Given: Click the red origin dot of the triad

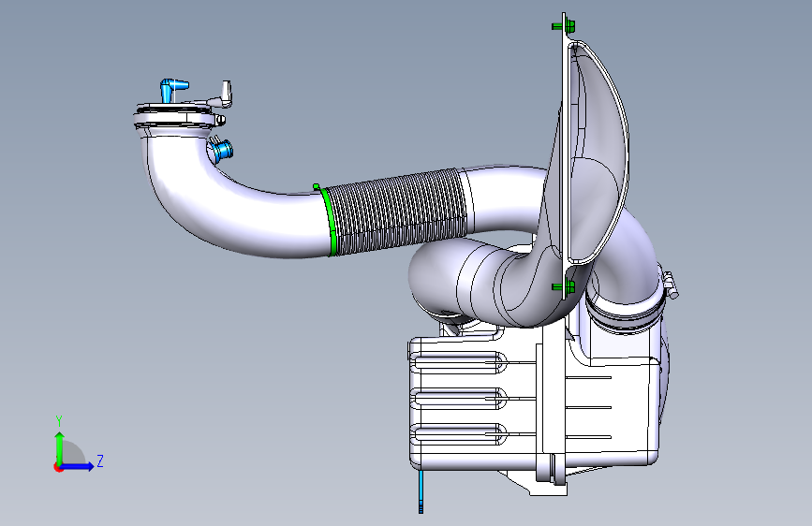Looking at the screenshot, I should pyautogui.click(x=58, y=467).
